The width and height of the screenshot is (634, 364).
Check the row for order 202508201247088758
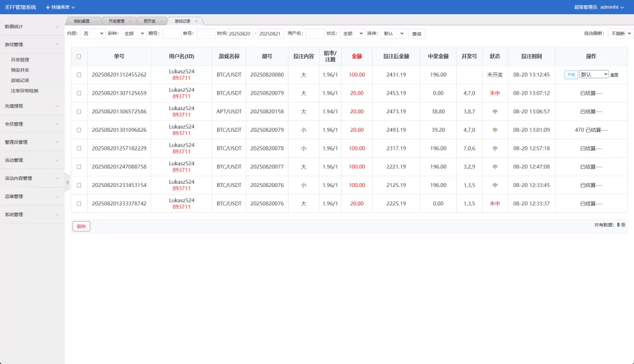79,167
